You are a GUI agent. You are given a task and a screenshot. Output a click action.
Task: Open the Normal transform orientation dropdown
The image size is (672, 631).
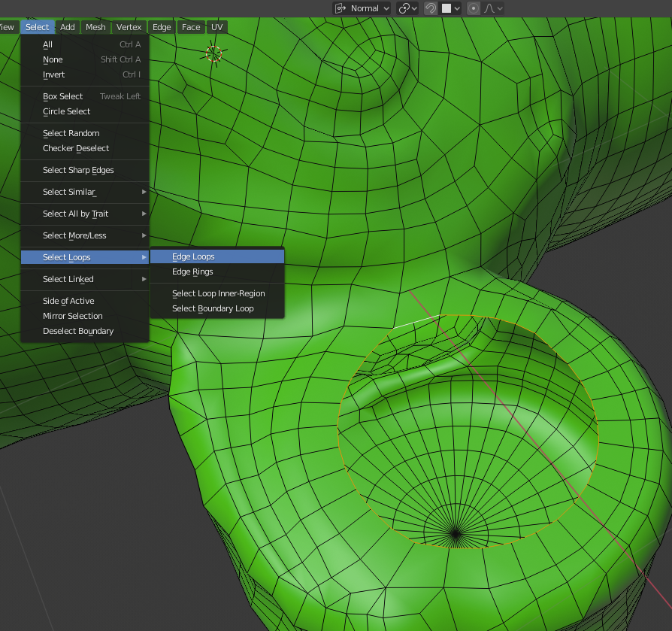[x=362, y=8]
